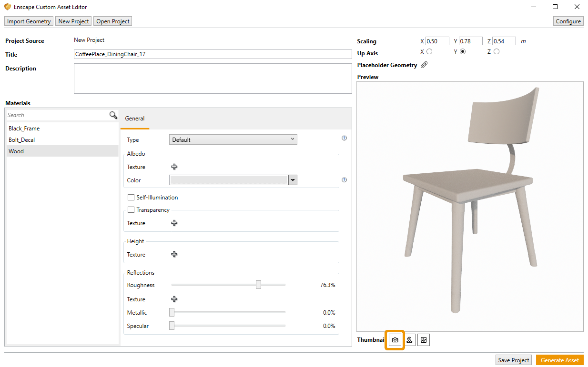588x367 pixels.
Task: Open the Type dropdown
Action: (233, 139)
